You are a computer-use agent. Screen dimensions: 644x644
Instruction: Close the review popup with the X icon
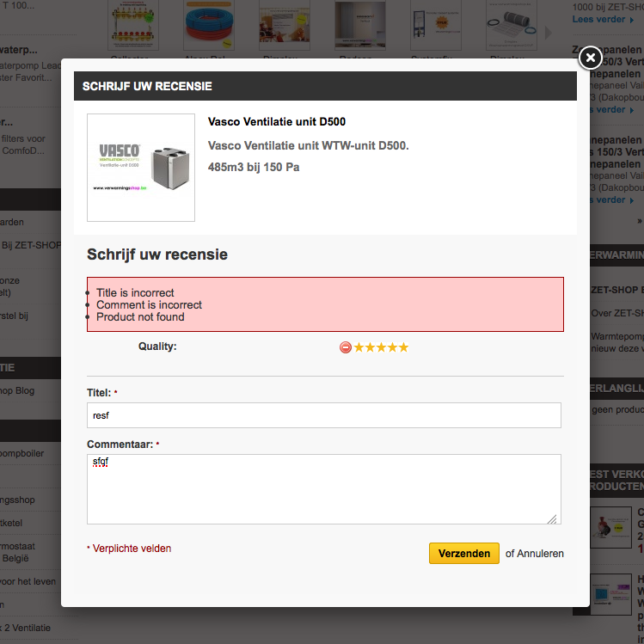coord(590,58)
